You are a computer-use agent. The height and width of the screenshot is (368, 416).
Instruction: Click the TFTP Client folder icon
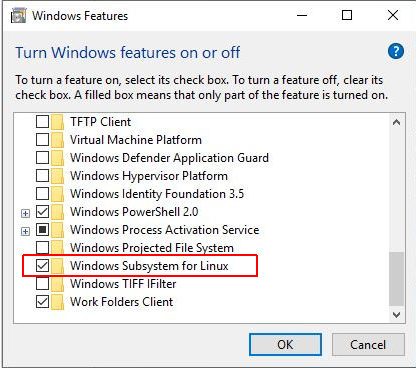pyautogui.click(x=58, y=122)
